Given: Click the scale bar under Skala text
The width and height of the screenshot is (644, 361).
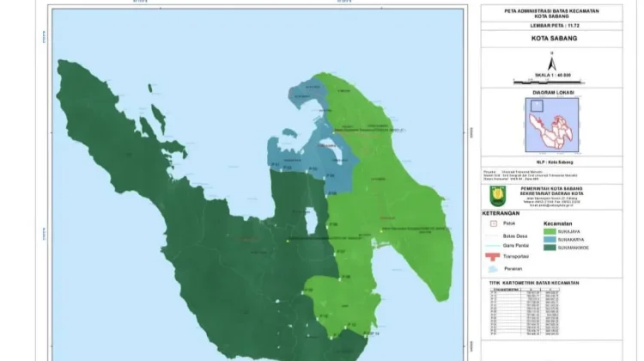Looking at the screenshot, I should pyautogui.click(x=550, y=83).
